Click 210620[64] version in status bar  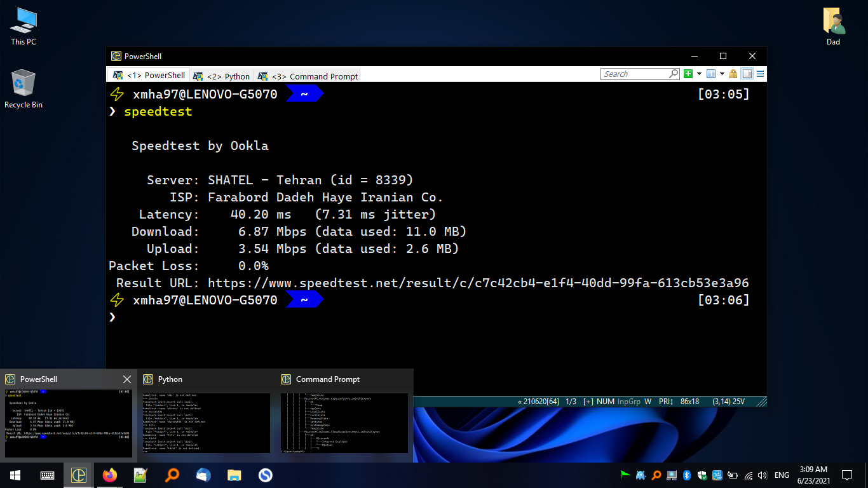click(x=538, y=402)
